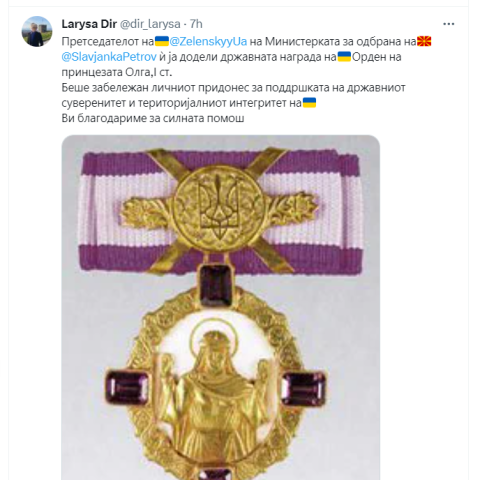Click the line Ви благодариме за силната помош

coord(153,118)
